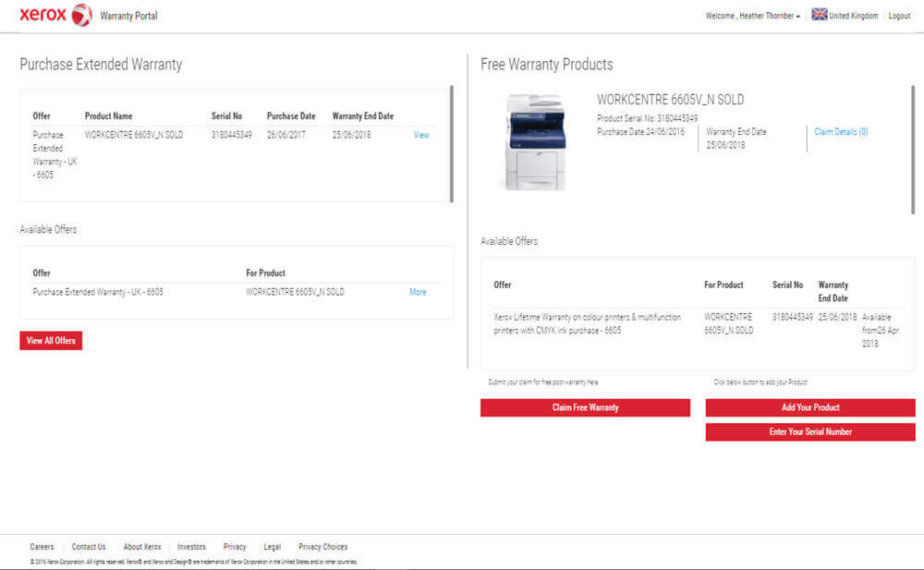Open the About Xerox footer link

(142, 547)
